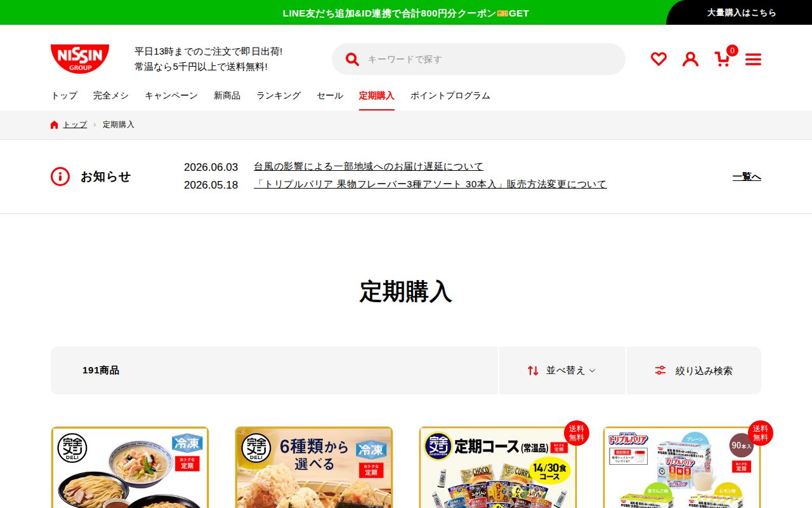Click 191商品 product count text
812x508 pixels.
pos(101,370)
